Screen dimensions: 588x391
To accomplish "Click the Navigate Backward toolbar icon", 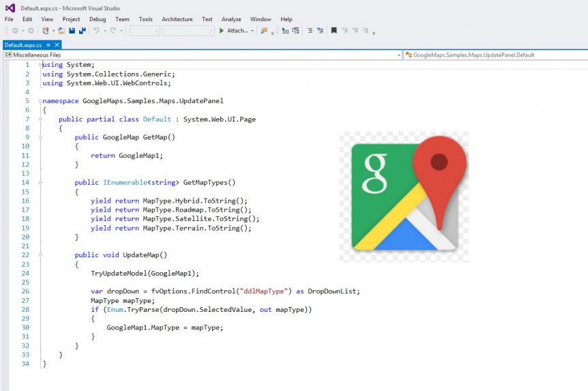I will tap(15, 31).
